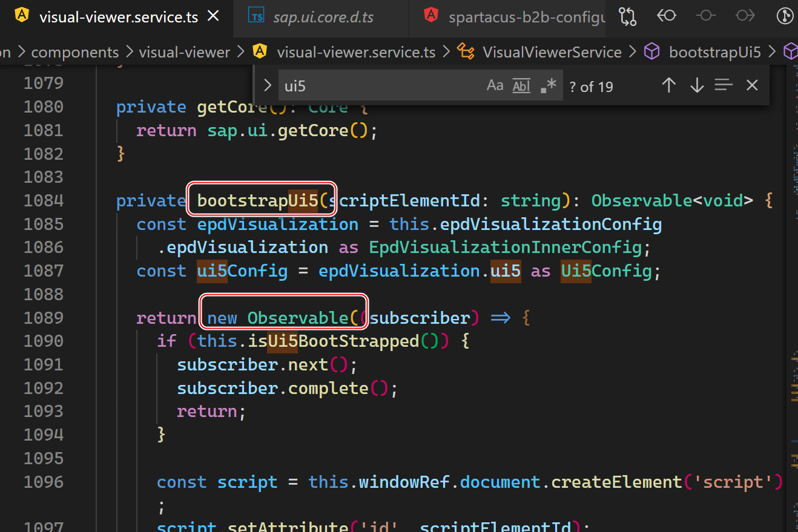The width and height of the screenshot is (798, 532).
Task: Open the compare changes icon in the title bar
Action: point(628,17)
